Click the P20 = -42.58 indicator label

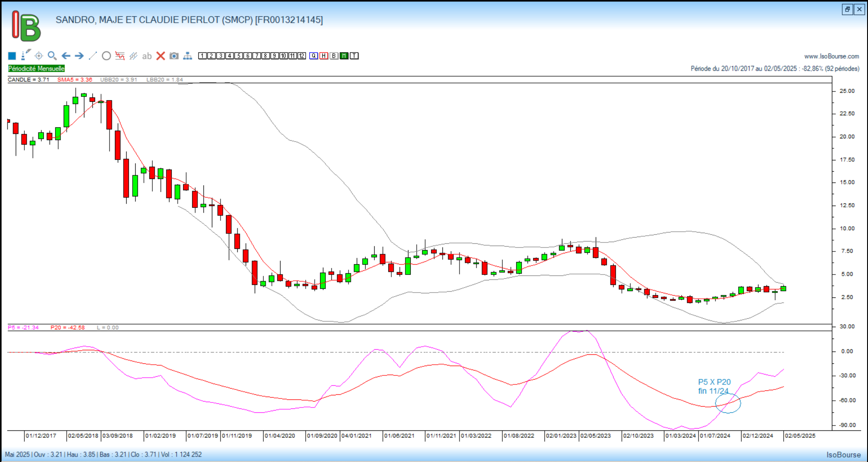68,328
